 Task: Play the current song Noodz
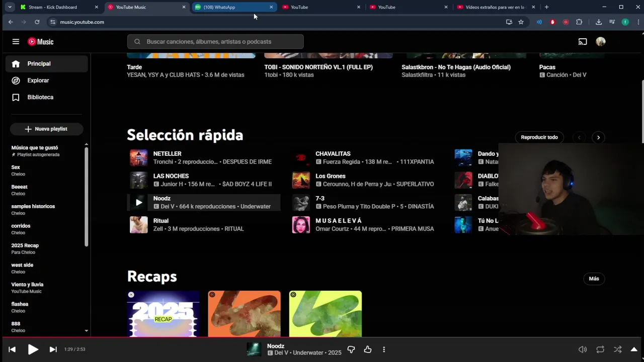(x=33, y=349)
